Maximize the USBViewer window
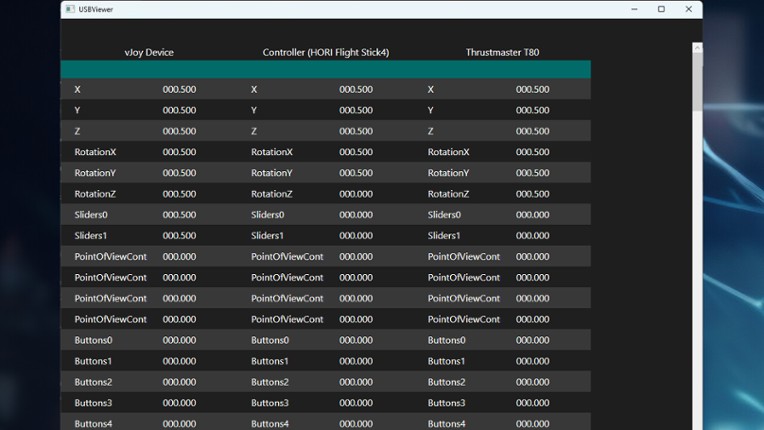Viewport: 764px width, 430px height. point(661,9)
